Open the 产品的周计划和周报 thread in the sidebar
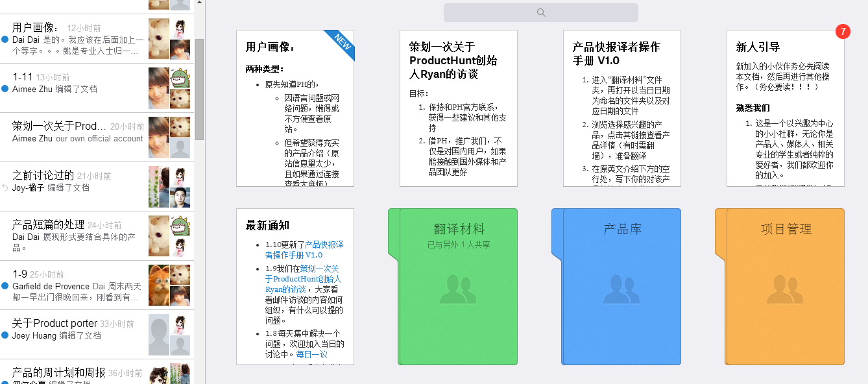The height and width of the screenshot is (384, 868). coord(97,372)
